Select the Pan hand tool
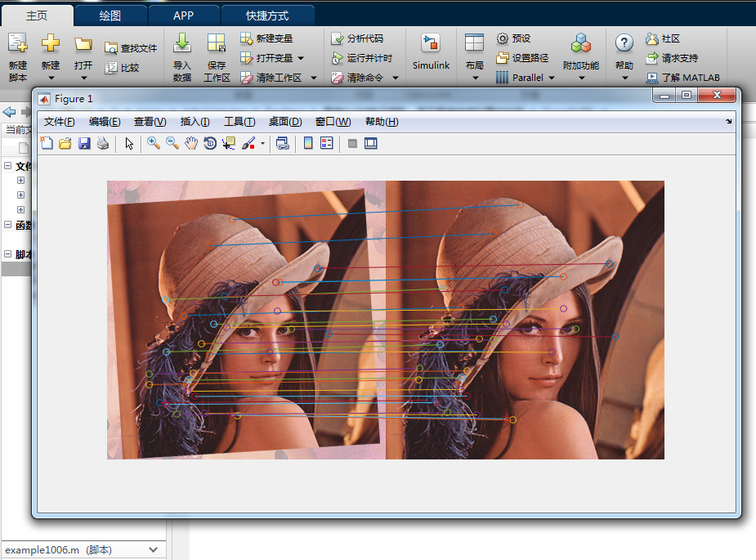The width and height of the screenshot is (756, 560). pos(191,143)
